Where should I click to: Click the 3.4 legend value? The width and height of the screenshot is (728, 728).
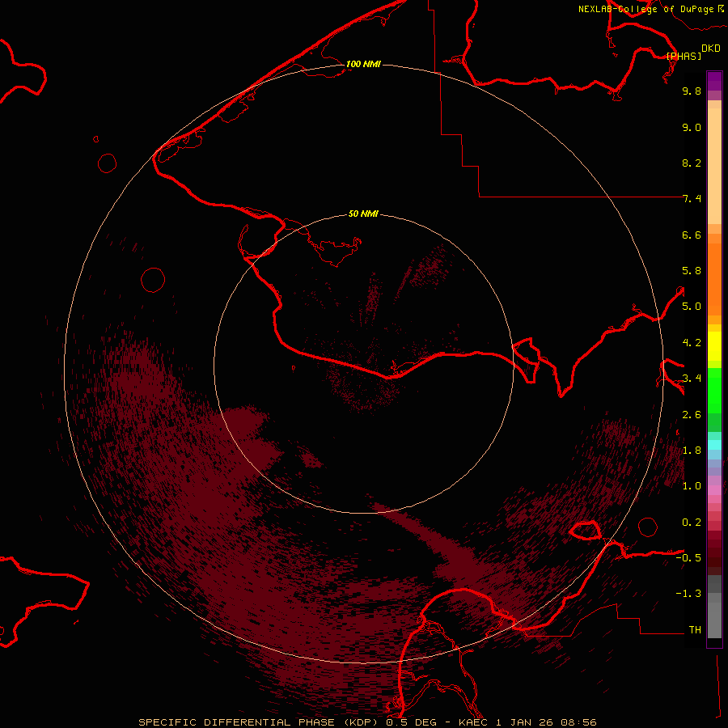pyautogui.click(x=692, y=379)
